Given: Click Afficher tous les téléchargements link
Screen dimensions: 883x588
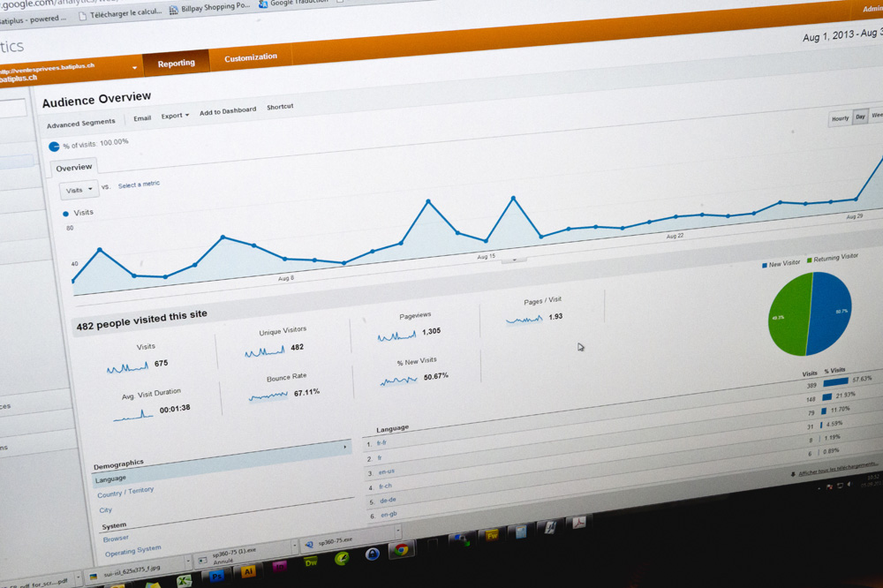Looking at the screenshot, I should pyautogui.click(x=837, y=468).
